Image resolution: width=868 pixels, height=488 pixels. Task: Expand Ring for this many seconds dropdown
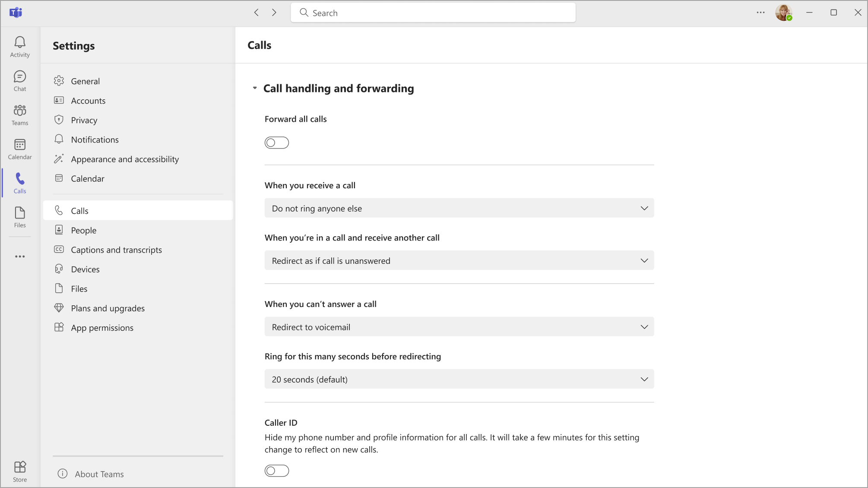click(x=459, y=380)
